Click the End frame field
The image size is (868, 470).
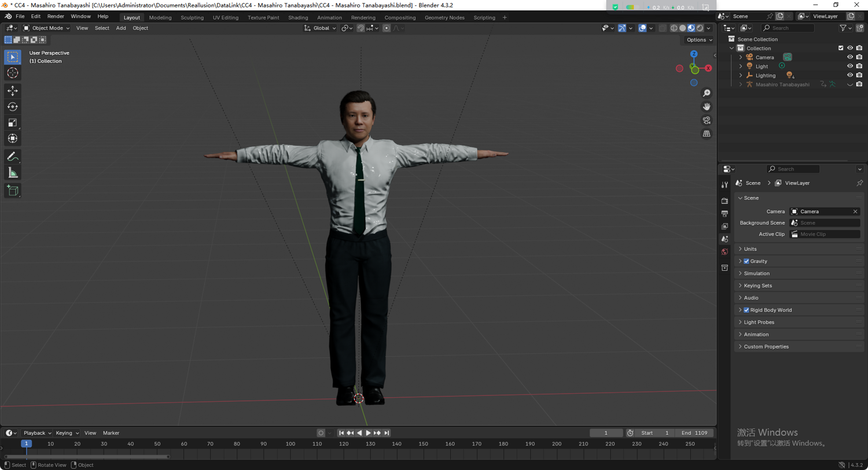tap(694, 433)
